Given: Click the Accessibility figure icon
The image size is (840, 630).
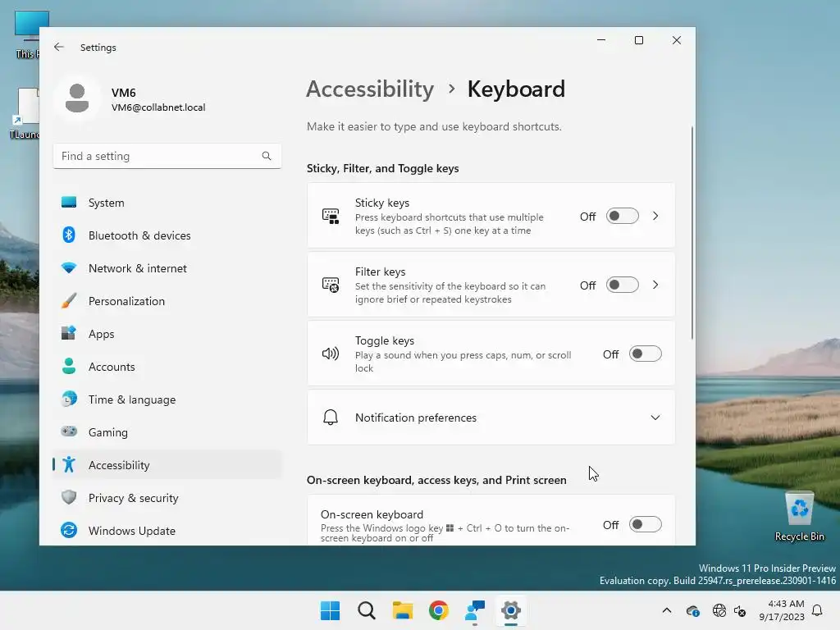Looking at the screenshot, I should tap(69, 464).
